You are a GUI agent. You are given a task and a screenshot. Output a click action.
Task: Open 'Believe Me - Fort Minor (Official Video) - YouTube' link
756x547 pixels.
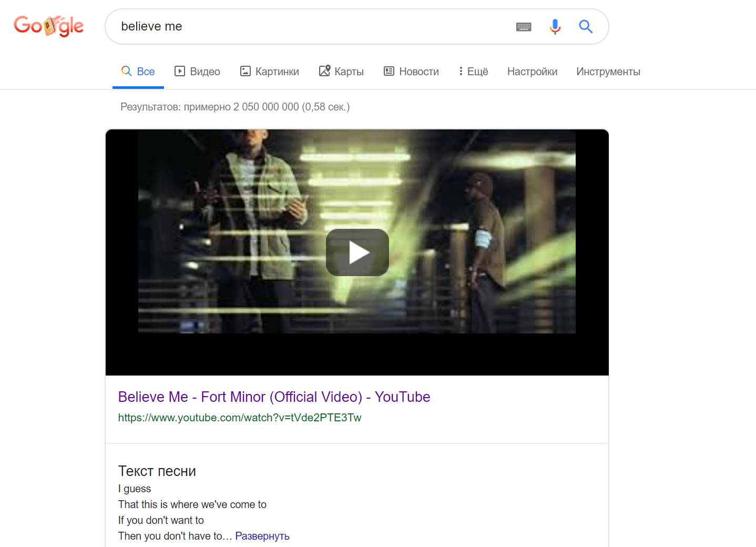274,397
